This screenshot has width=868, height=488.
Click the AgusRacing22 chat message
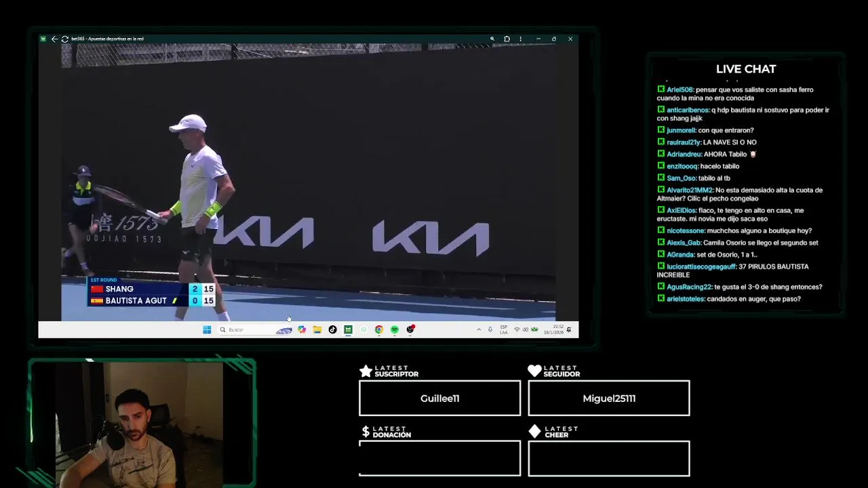coord(740,287)
